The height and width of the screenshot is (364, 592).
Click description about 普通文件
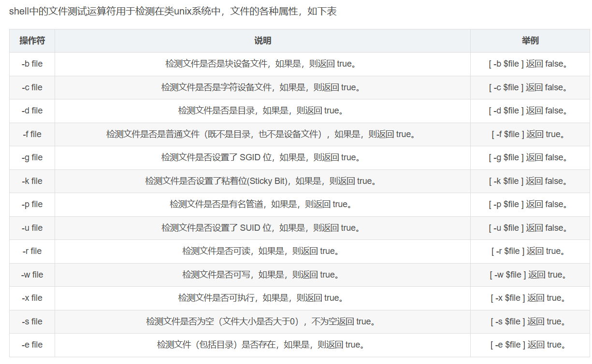tap(262, 134)
